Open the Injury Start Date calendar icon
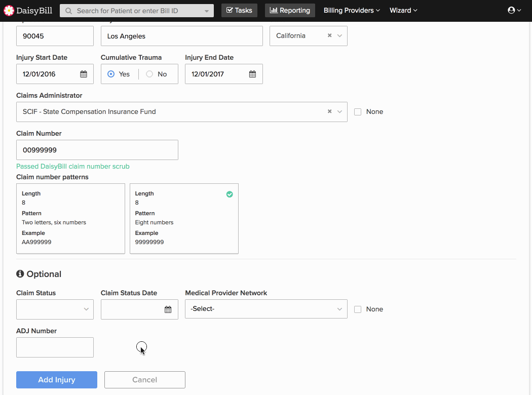532x395 pixels. point(84,74)
